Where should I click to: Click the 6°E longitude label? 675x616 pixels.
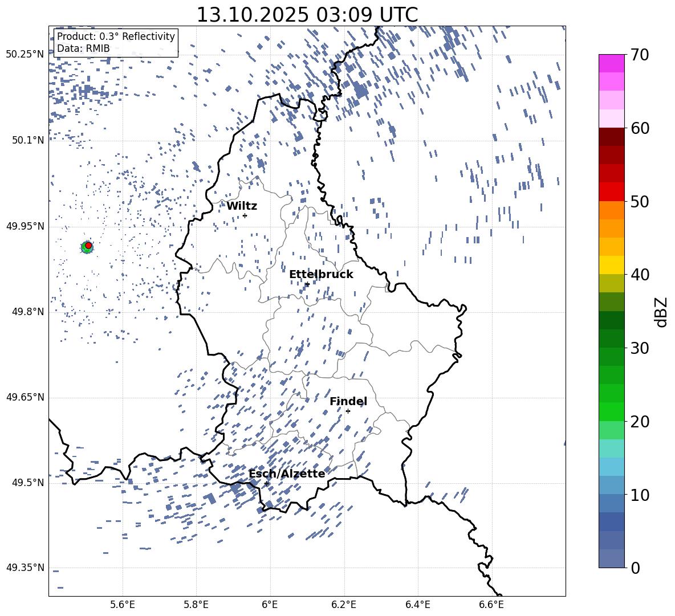coord(270,605)
